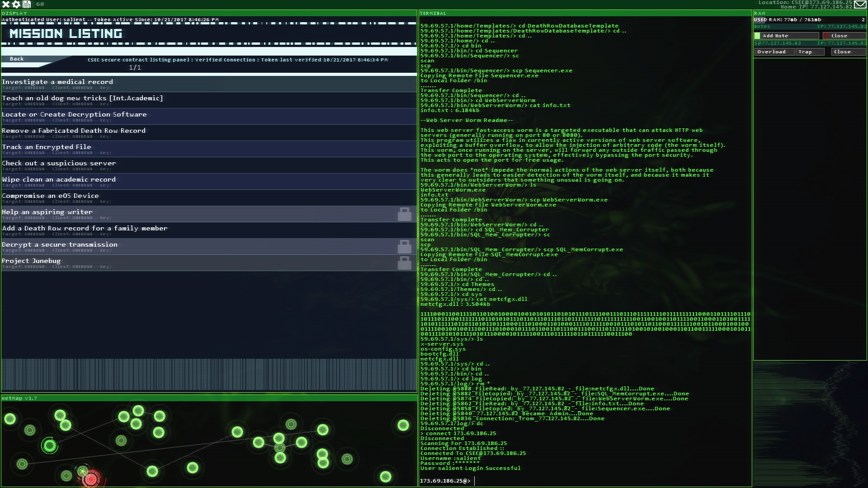Open settings via the gear icon
868x488 pixels.
(x=16, y=4)
